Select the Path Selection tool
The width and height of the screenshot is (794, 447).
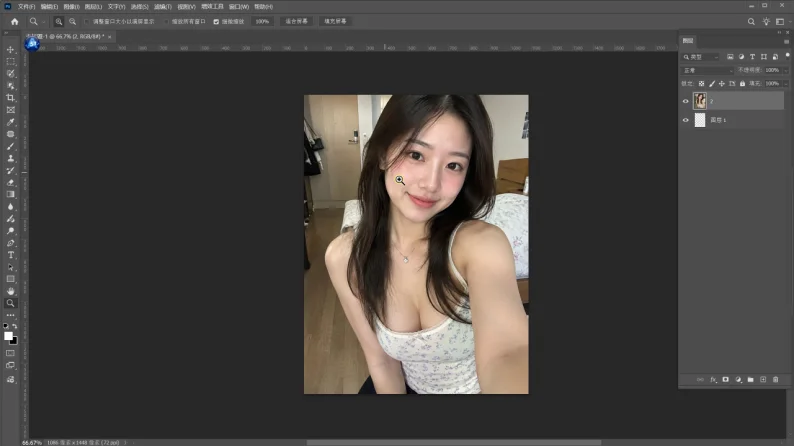click(x=11, y=267)
